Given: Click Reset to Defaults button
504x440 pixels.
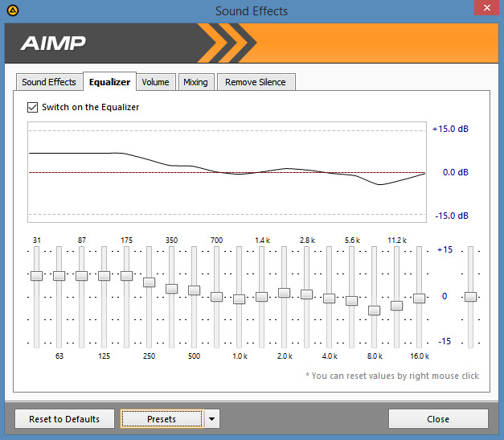Looking at the screenshot, I should tap(64, 419).
